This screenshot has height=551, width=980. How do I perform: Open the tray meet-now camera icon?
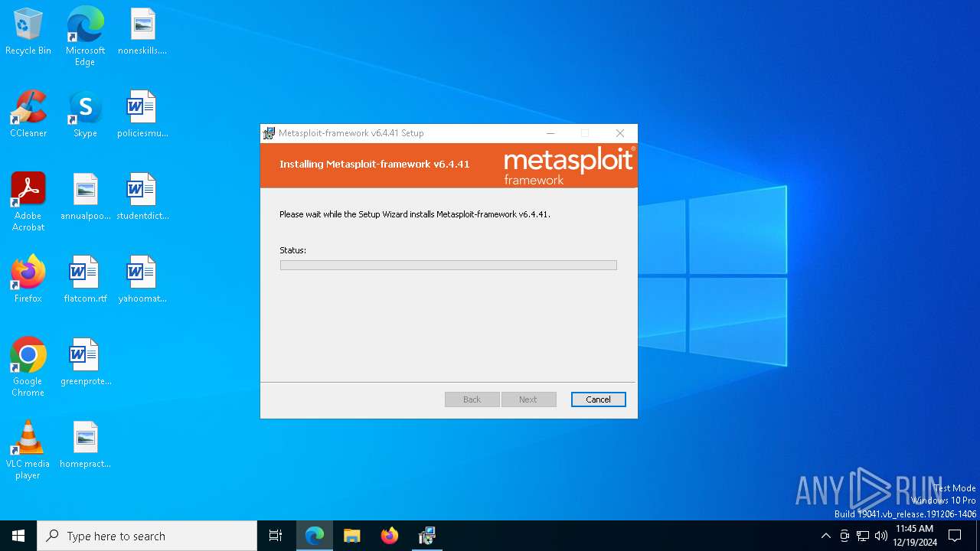844,536
